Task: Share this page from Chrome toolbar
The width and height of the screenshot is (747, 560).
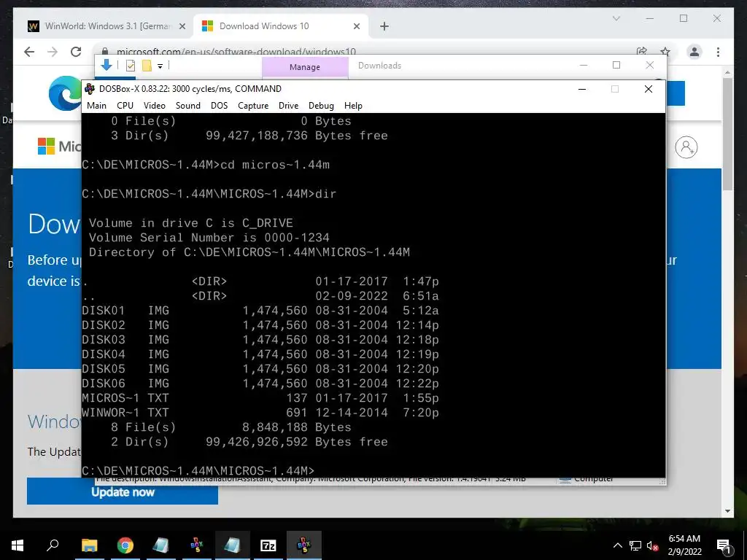Action: click(x=642, y=52)
